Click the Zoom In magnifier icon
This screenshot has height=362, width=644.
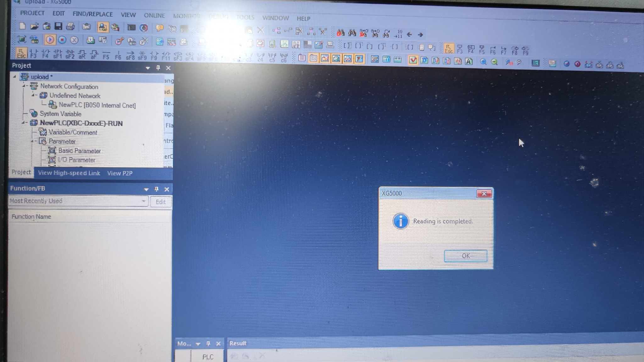click(483, 62)
